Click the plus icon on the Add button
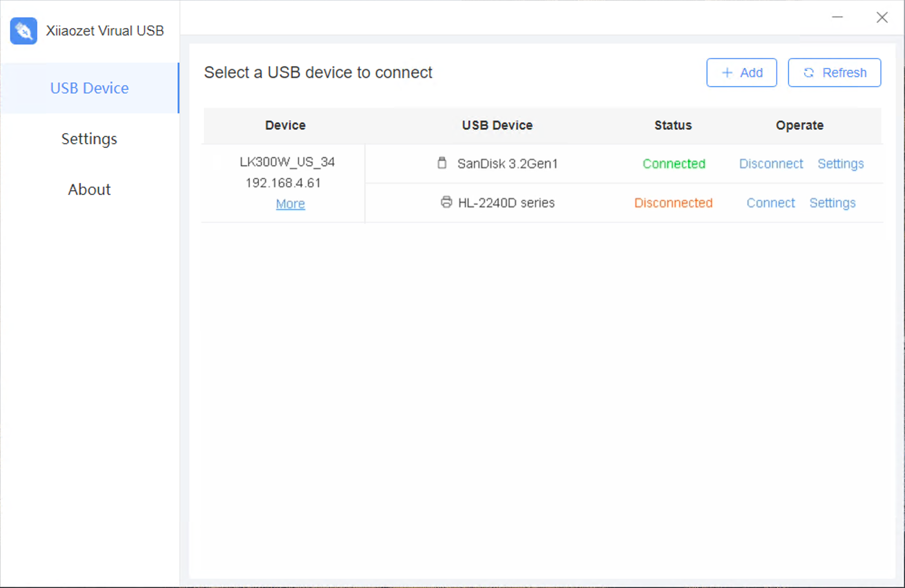Viewport: 905px width, 588px height. coord(727,72)
